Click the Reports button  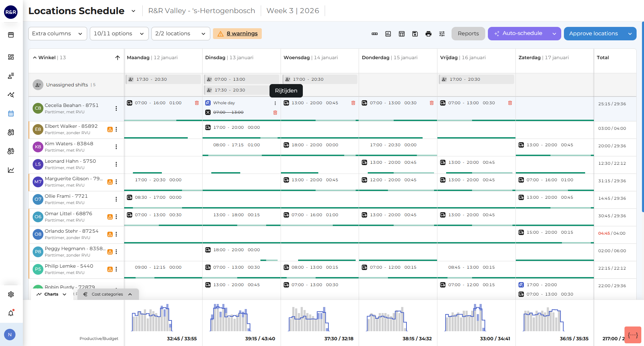[468, 34]
